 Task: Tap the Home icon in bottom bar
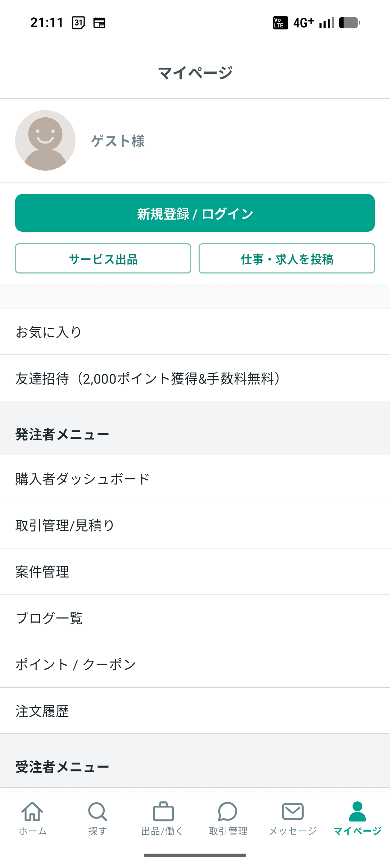(x=32, y=812)
